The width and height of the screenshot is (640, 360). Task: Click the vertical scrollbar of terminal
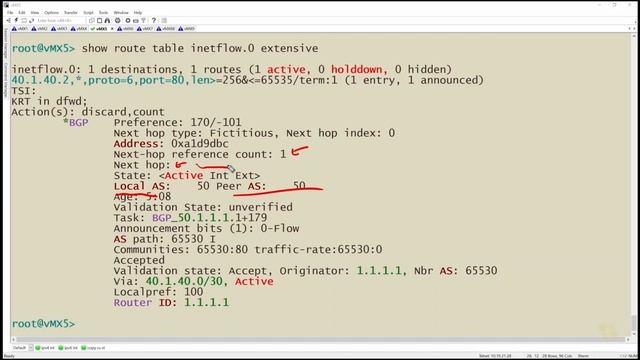click(x=634, y=184)
